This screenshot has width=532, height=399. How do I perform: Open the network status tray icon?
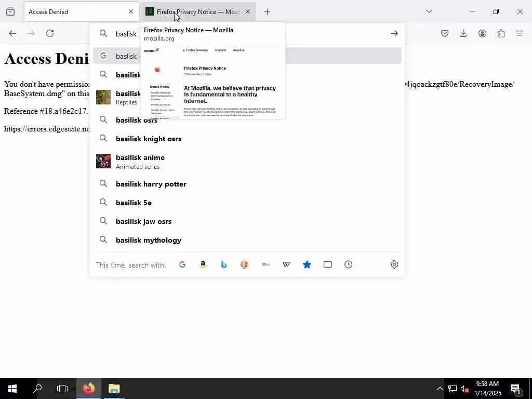click(452, 389)
